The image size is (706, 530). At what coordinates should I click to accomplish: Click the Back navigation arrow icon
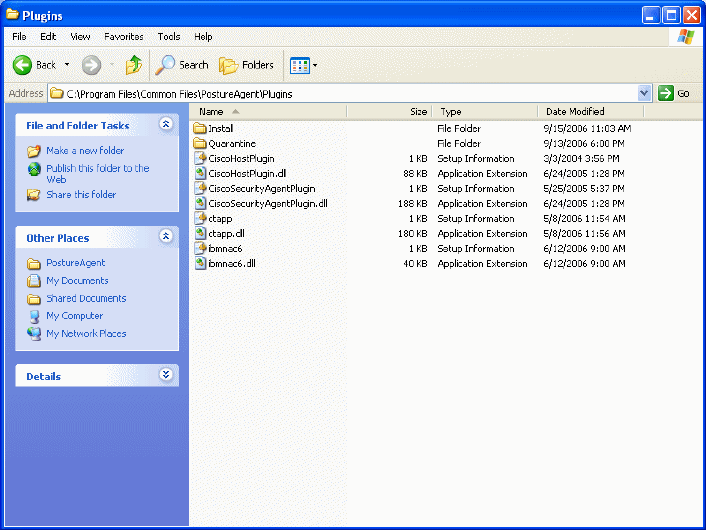[x=23, y=65]
